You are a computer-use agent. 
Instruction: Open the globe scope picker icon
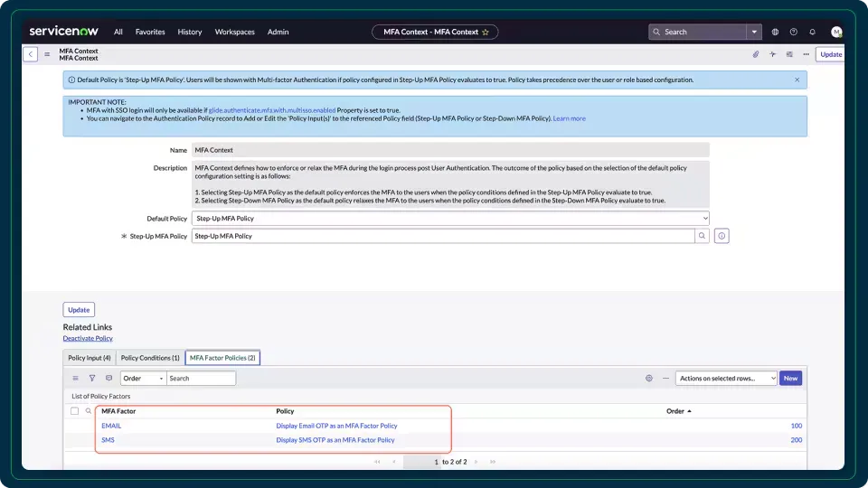pos(775,33)
